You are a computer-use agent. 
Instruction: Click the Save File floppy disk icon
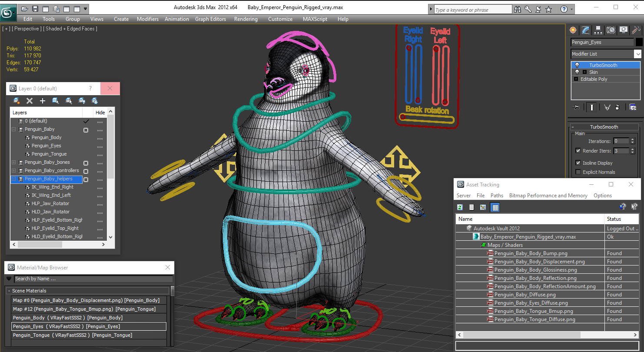pyautogui.click(x=35, y=9)
